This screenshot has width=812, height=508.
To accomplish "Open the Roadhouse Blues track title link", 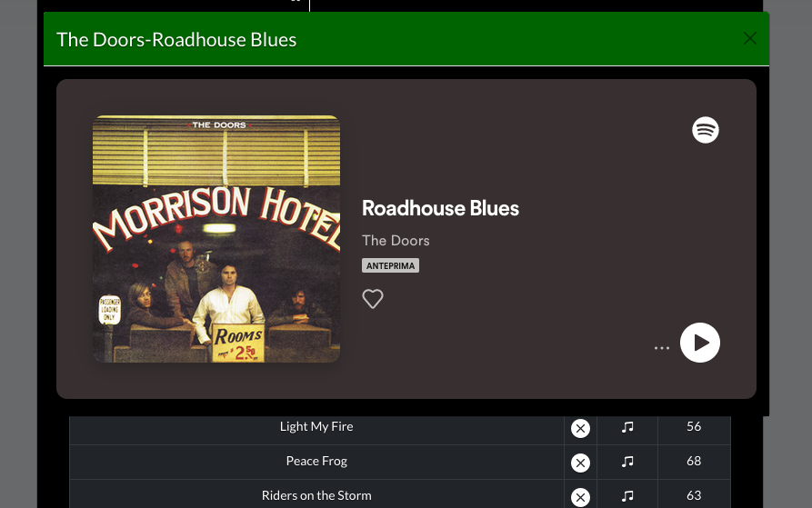I will [440, 208].
